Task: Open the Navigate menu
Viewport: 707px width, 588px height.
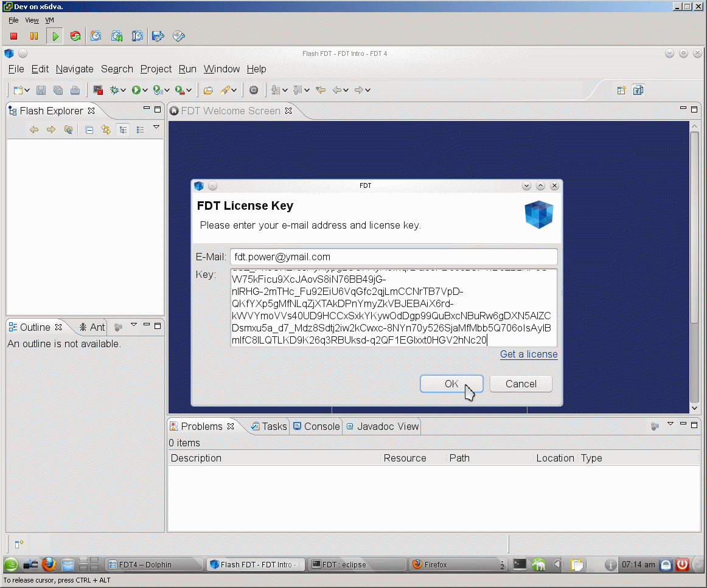Action: [x=74, y=69]
